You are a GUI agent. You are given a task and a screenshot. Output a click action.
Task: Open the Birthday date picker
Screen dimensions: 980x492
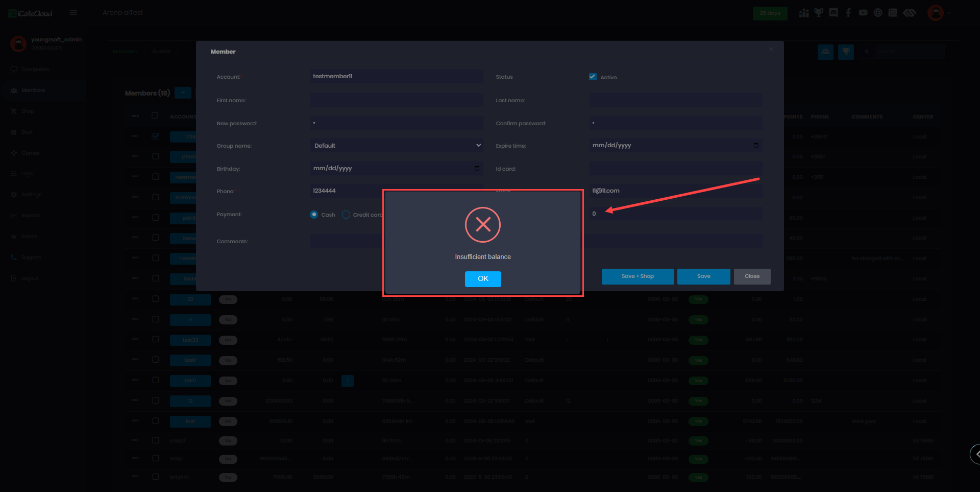coord(477,168)
